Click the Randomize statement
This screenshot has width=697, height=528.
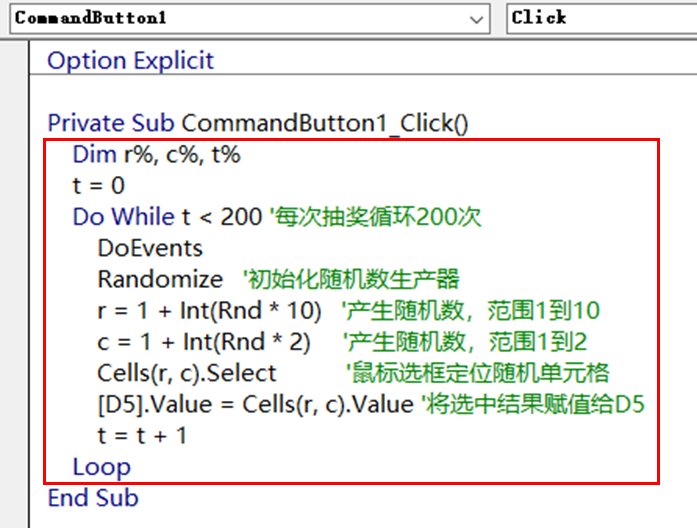(x=160, y=279)
